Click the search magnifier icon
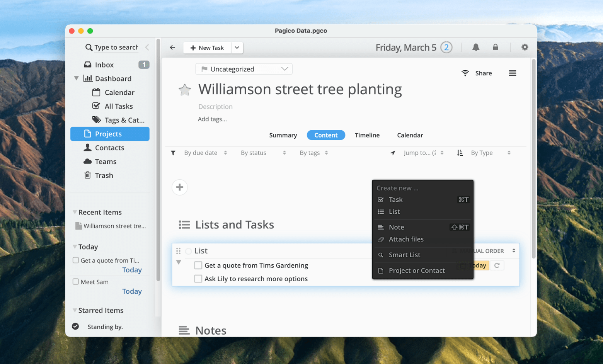 [89, 48]
